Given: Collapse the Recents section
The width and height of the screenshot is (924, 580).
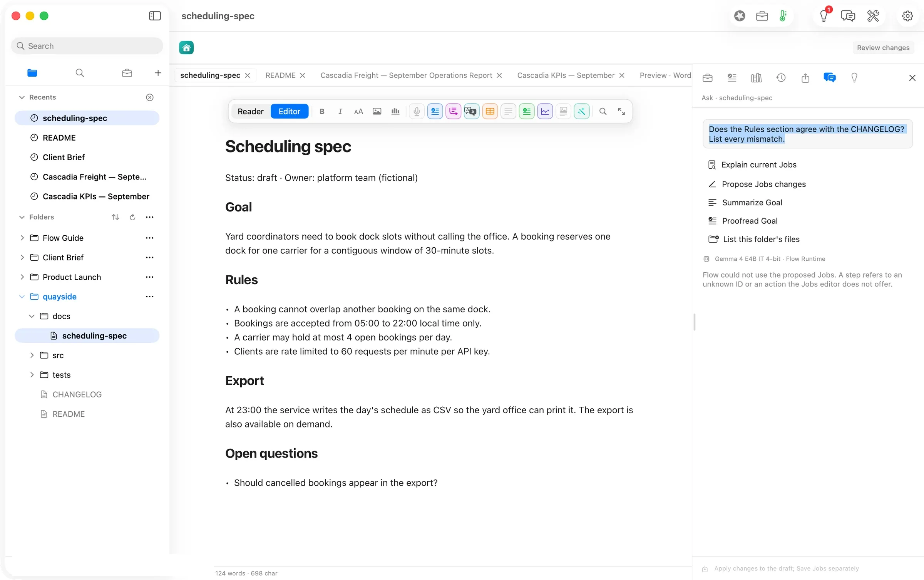Looking at the screenshot, I should (22, 97).
